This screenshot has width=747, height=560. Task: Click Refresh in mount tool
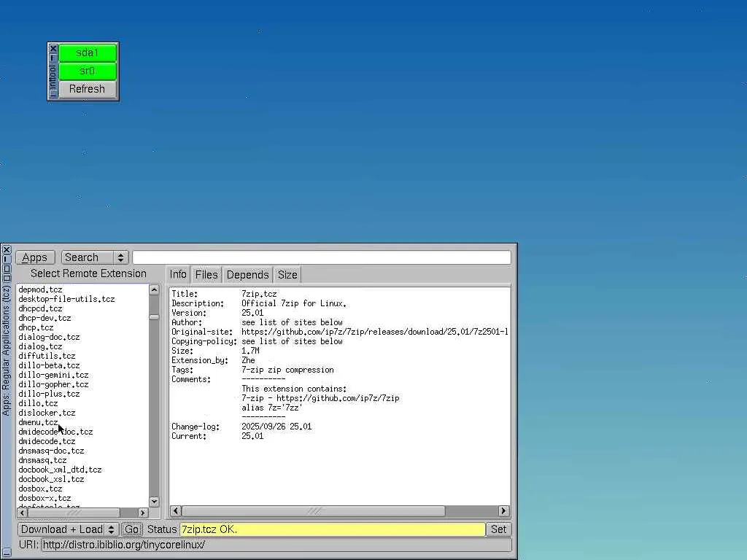(88, 89)
